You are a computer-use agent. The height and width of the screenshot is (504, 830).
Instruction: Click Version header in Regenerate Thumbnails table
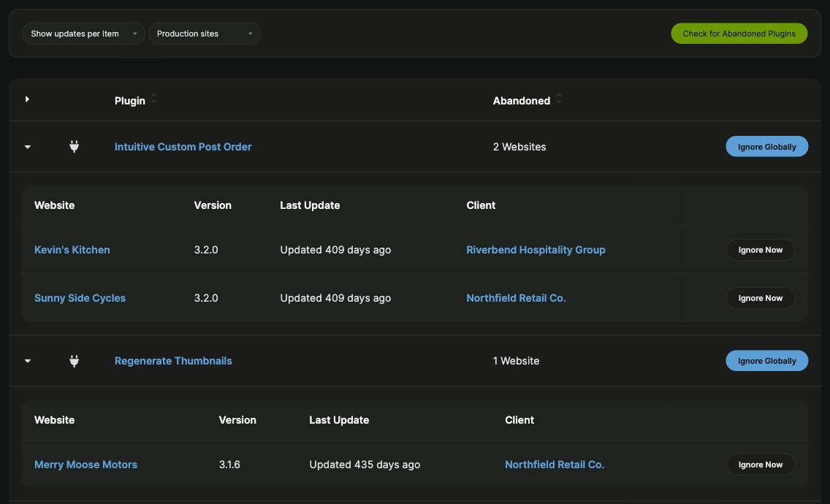pos(237,420)
